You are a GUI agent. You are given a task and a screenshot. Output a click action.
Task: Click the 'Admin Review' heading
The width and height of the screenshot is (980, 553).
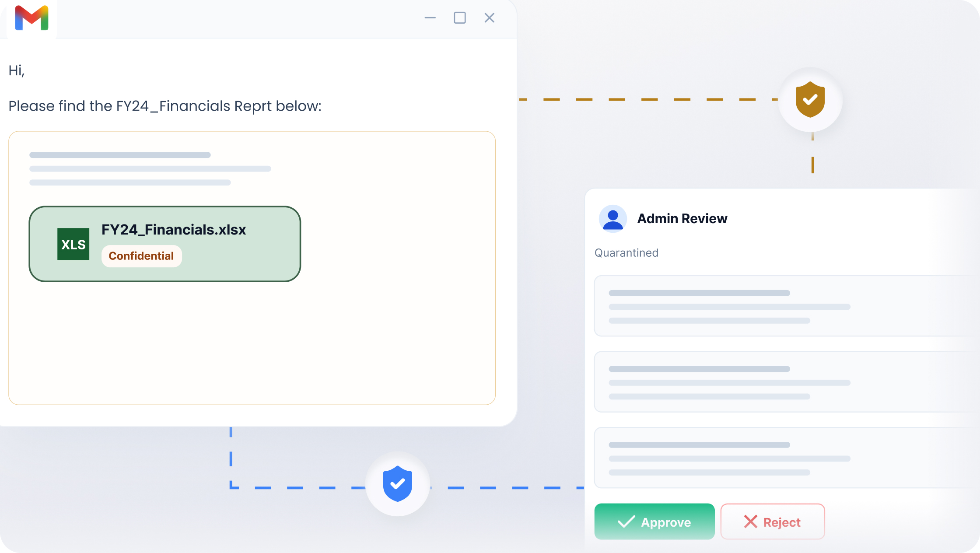pos(682,218)
